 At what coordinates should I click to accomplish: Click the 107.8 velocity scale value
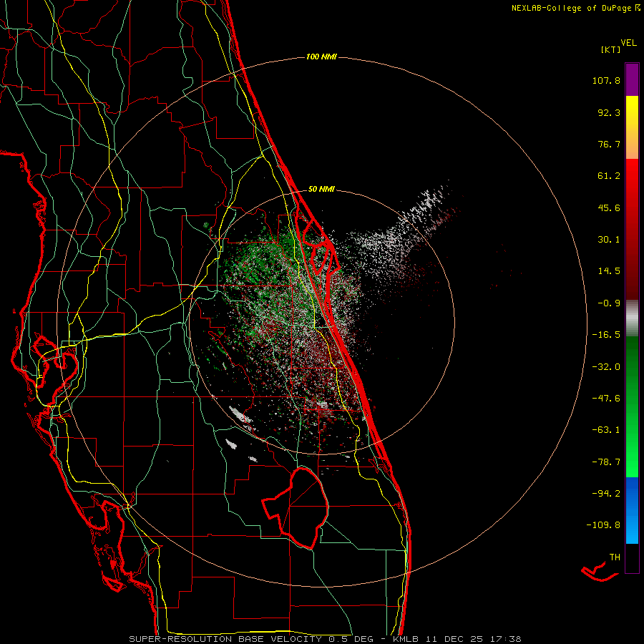click(606, 80)
